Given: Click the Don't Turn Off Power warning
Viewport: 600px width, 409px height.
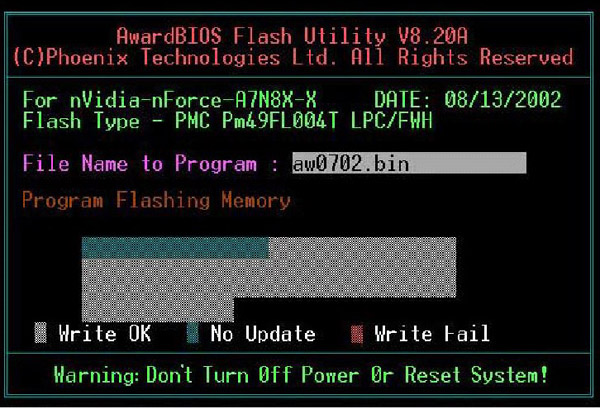Looking at the screenshot, I should pos(301,375).
